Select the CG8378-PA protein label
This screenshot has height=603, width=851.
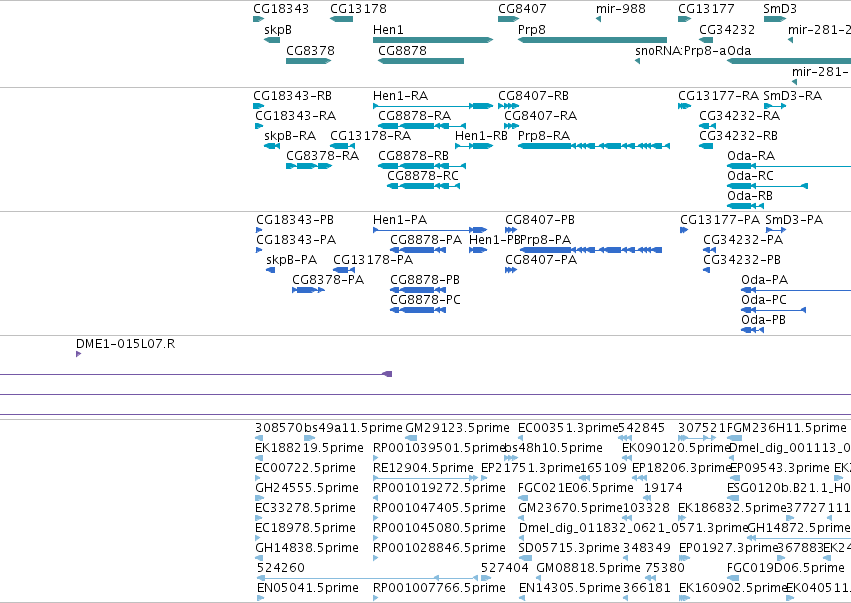point(328,281)
